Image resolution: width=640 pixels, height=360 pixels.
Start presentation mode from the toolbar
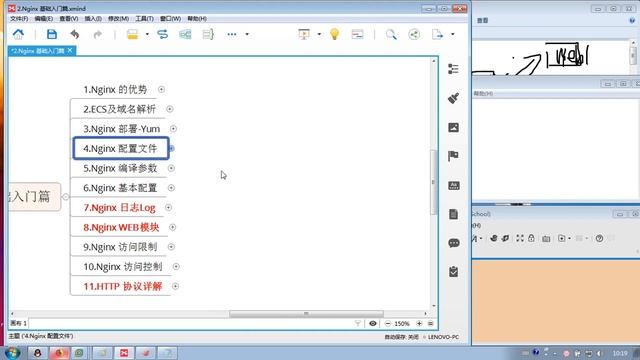(304, 34)
